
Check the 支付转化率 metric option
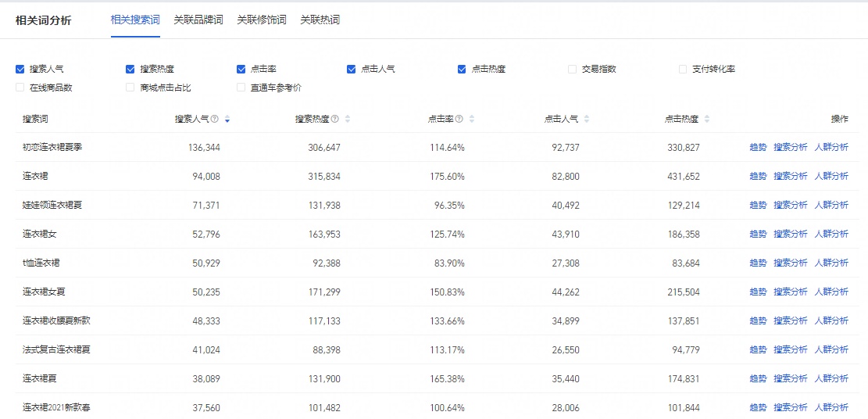pyautogui.click(x=684, y=69)
